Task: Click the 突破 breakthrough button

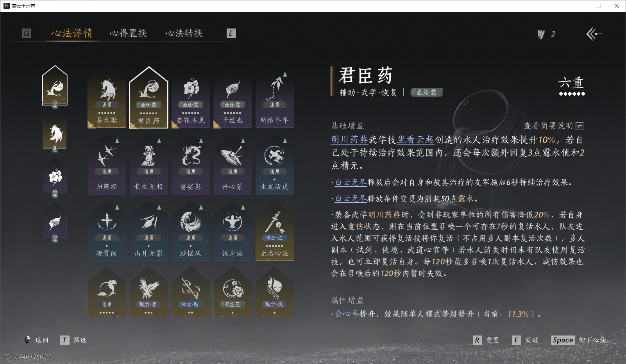Action: pos(525,340)
